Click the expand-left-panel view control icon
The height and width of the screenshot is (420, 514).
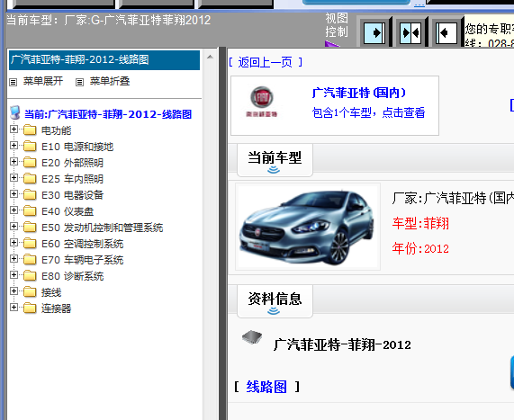pos(374,32)
